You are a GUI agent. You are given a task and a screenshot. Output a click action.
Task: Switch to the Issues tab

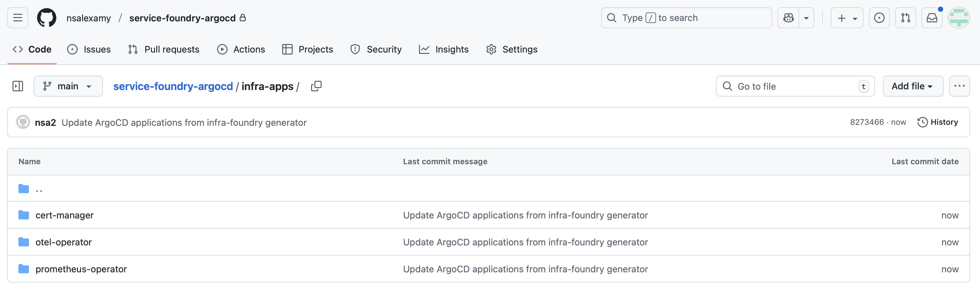point(89,49)
